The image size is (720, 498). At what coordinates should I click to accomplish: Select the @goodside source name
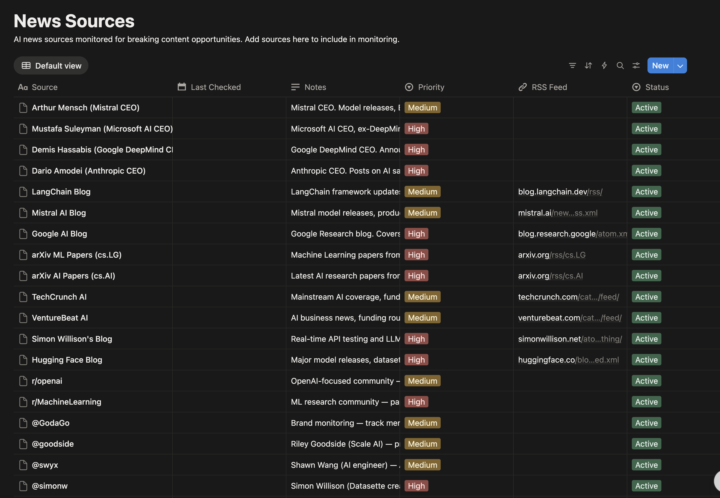pos(53,444)
